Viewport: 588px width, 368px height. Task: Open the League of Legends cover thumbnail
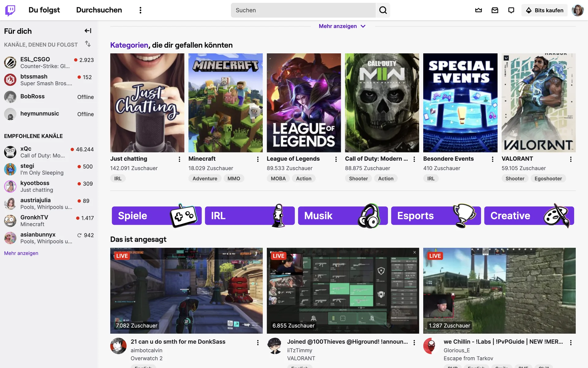point(303,103)
